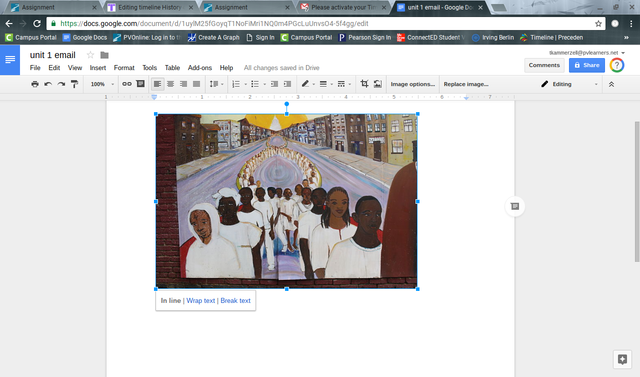Click the blue Share button

pos(587,65)
